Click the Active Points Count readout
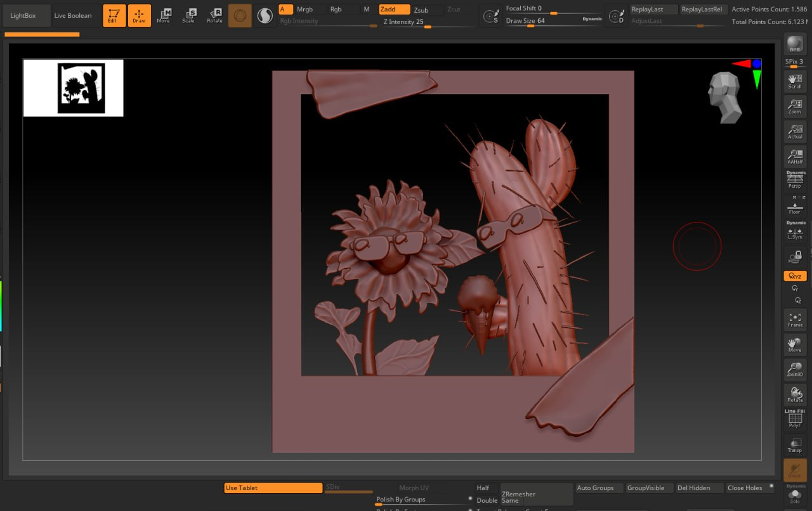The image size is (812, 511). click(x=769, y=10)
